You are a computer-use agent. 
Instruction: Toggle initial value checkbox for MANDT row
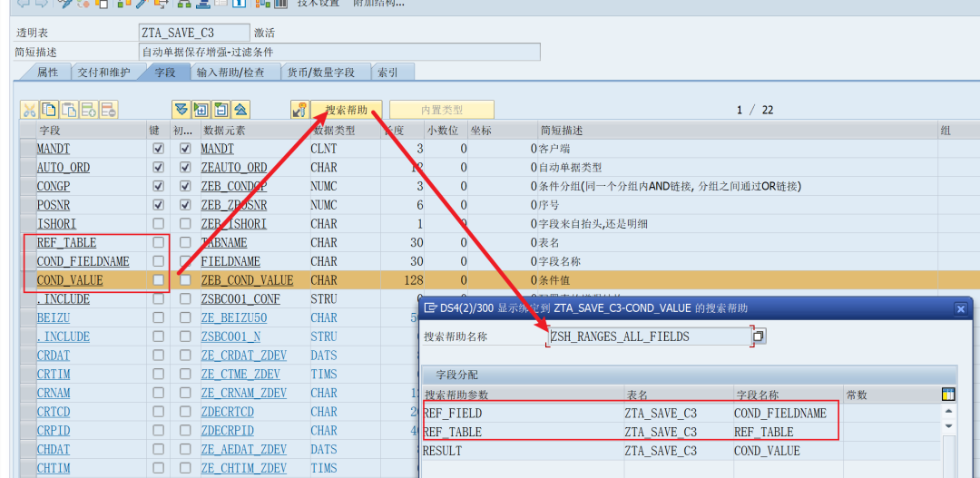[185, 149]
